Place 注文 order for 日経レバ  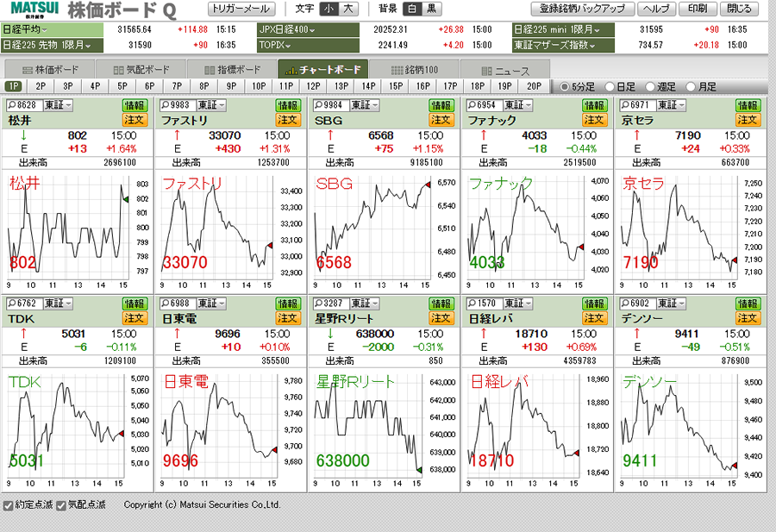click(x=594, y=317)
